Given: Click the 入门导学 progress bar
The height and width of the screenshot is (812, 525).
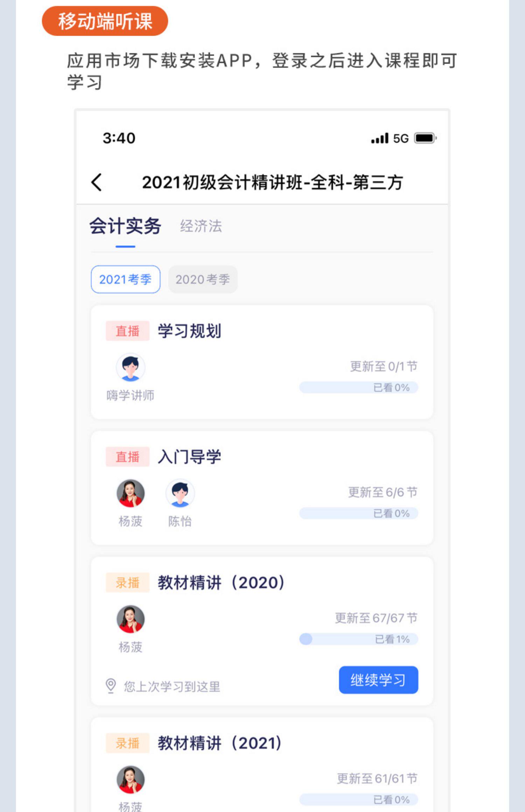Looking at the screenshot, I should tap(358, 513).
